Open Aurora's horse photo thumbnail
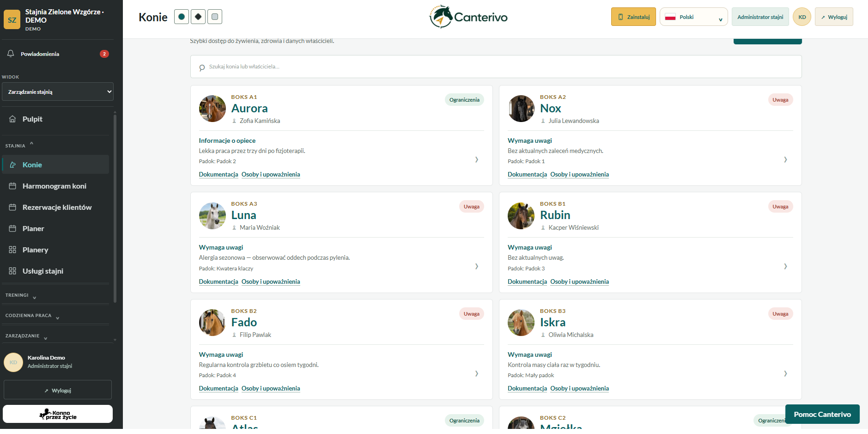 [212, 109]
